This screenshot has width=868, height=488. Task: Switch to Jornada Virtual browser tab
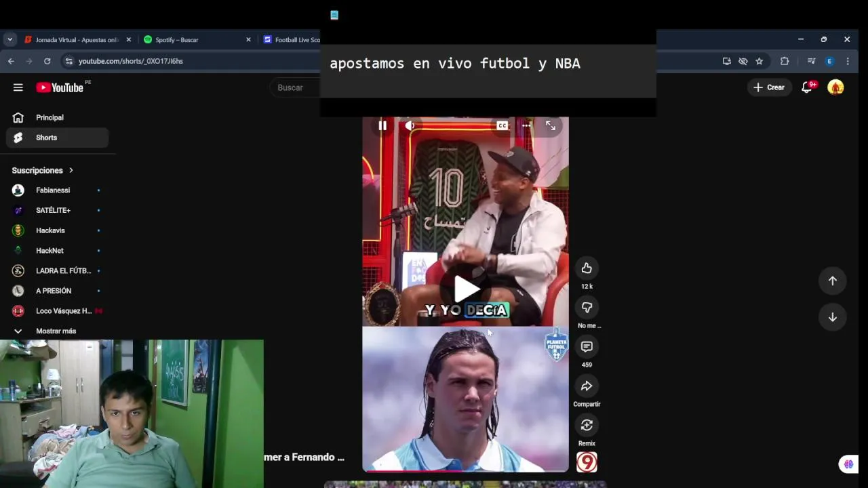pos(77,40)
